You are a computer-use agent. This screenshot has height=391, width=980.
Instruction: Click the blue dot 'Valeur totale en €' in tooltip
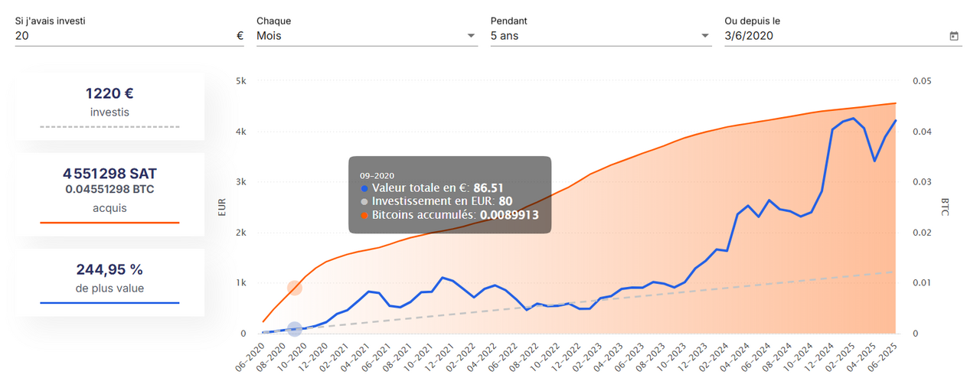coord(364,188)
